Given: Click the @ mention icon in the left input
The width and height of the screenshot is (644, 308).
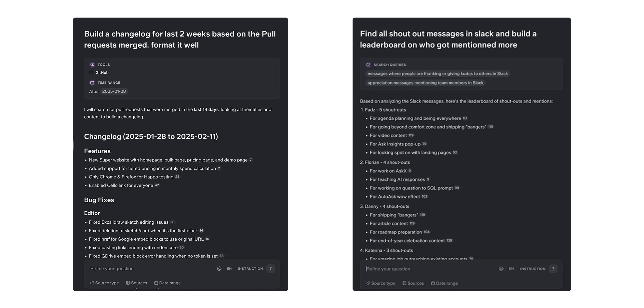Looking at the screenshot, I should pyautogui.click(x=219, y=269).
